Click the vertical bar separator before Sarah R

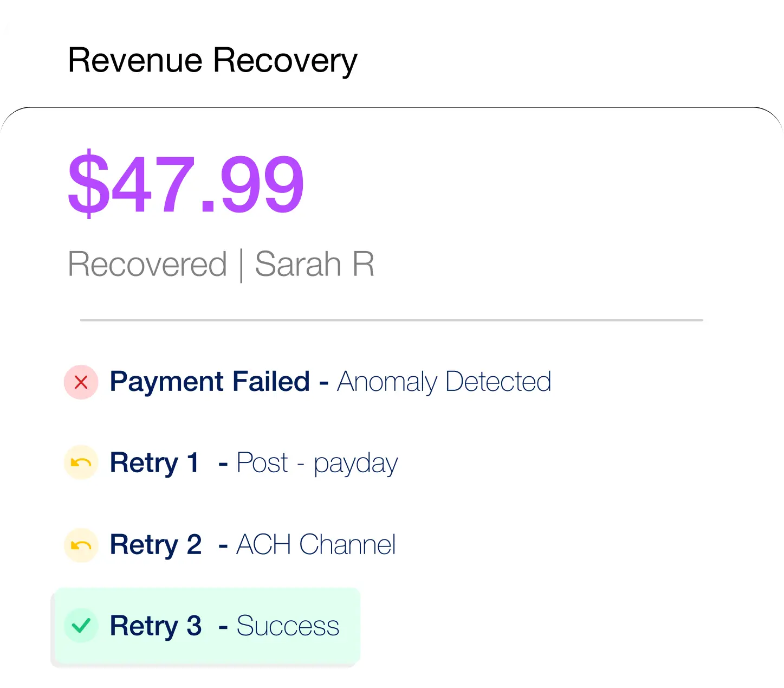(x=241, y=266)
